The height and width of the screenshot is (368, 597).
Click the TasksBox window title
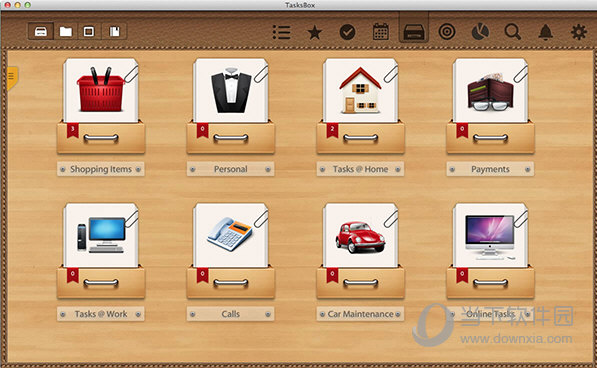(300, 5)
